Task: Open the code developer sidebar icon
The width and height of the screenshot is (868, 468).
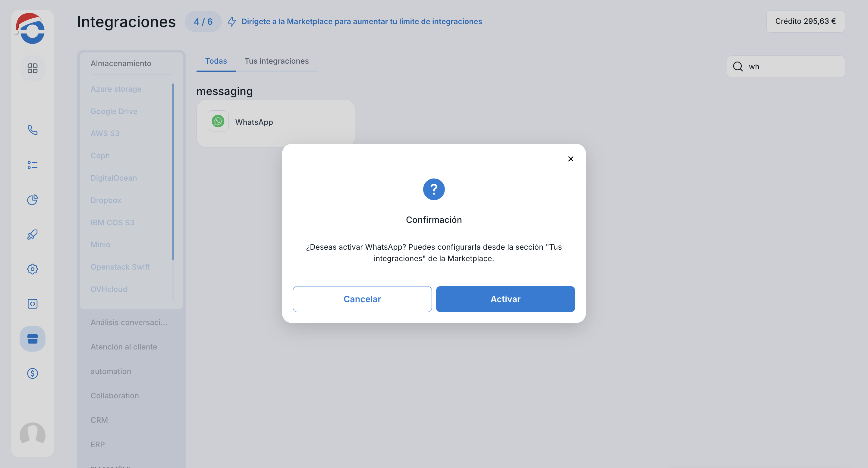Action: (x=32, y=304)
